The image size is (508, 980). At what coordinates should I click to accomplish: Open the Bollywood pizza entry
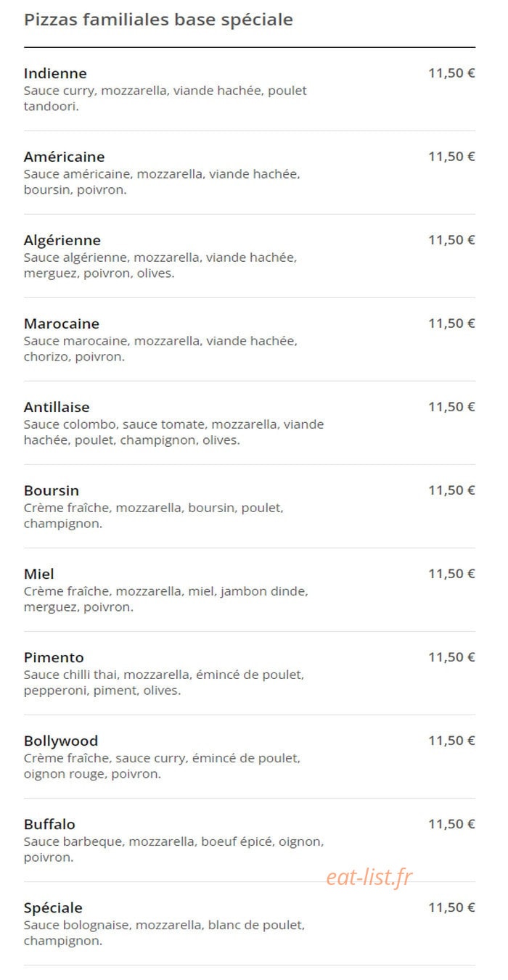pos(61,741)
